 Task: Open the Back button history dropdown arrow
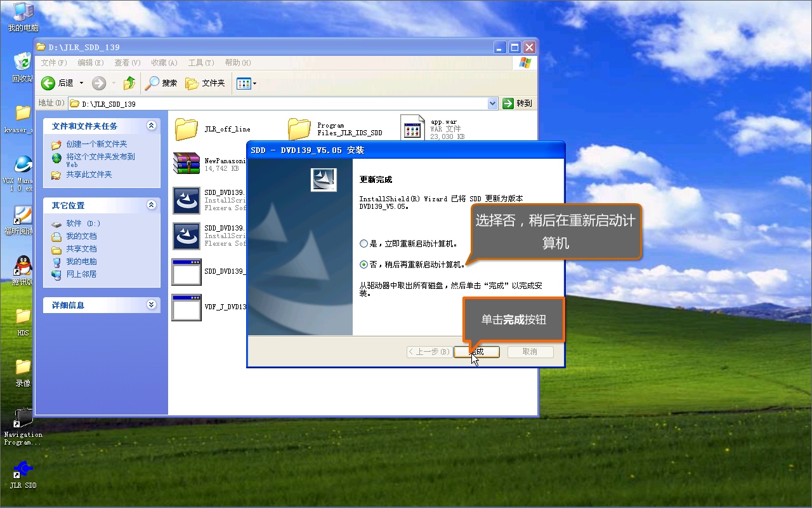pos(81,83)
